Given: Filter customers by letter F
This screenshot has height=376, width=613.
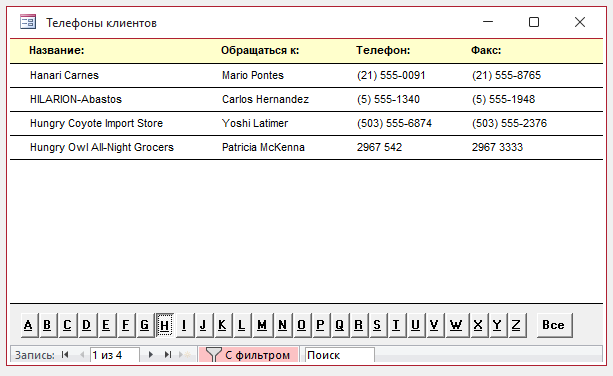Looking at the screenshot, I should 126,325.
